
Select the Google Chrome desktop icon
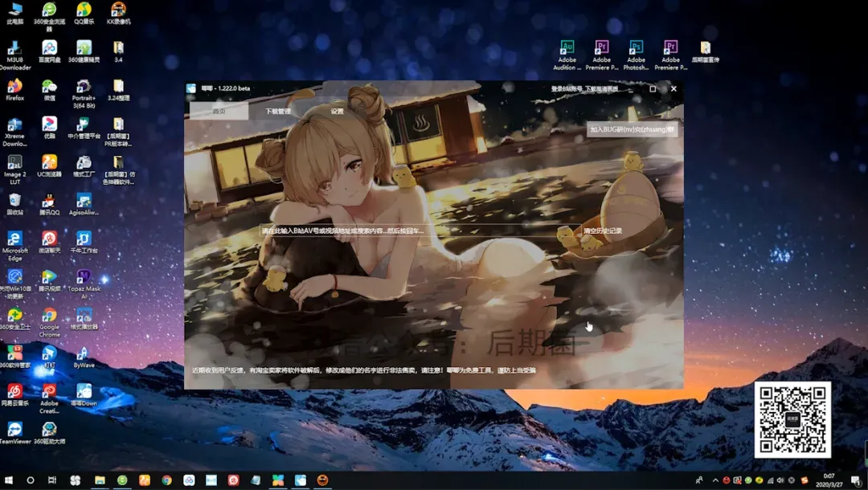[49, 323]
